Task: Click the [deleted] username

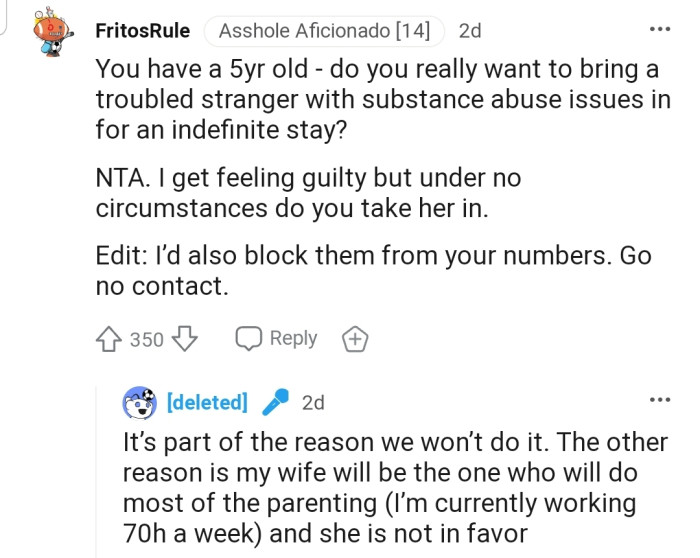Action: [x=207, y=402]
